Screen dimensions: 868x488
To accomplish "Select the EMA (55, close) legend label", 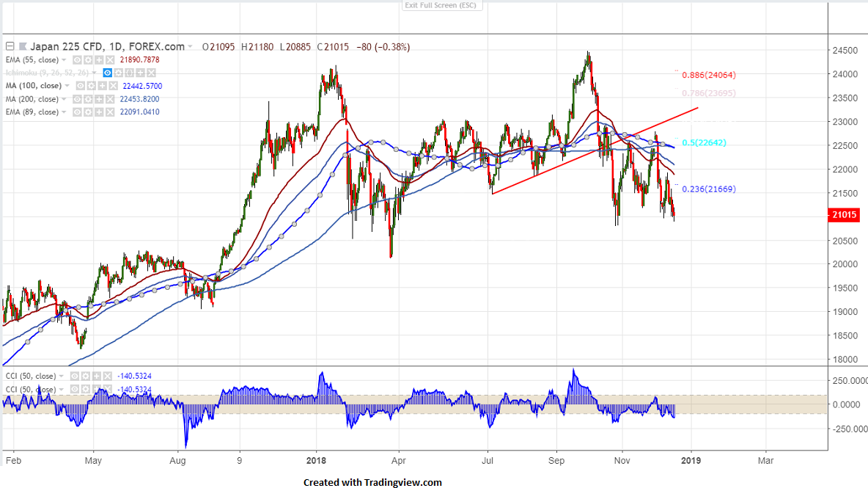I will click(x=32, y=60).
